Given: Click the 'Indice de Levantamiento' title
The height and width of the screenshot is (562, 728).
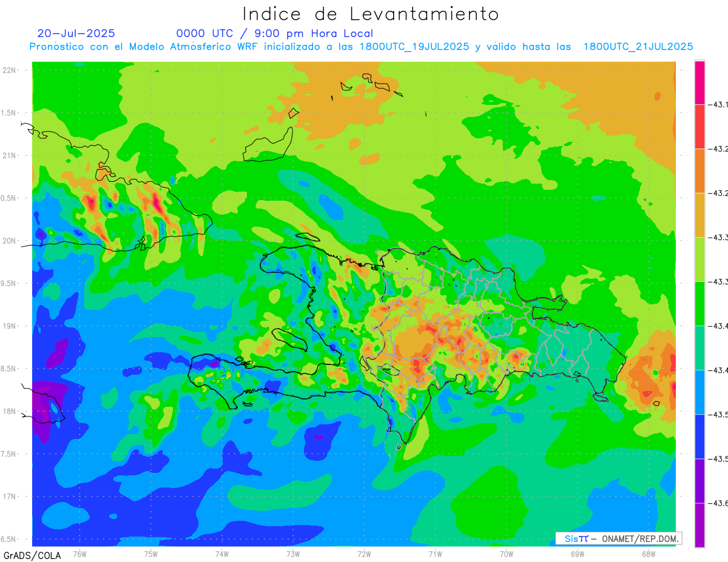Looking at the screenshot, I should tap(371, 14).
